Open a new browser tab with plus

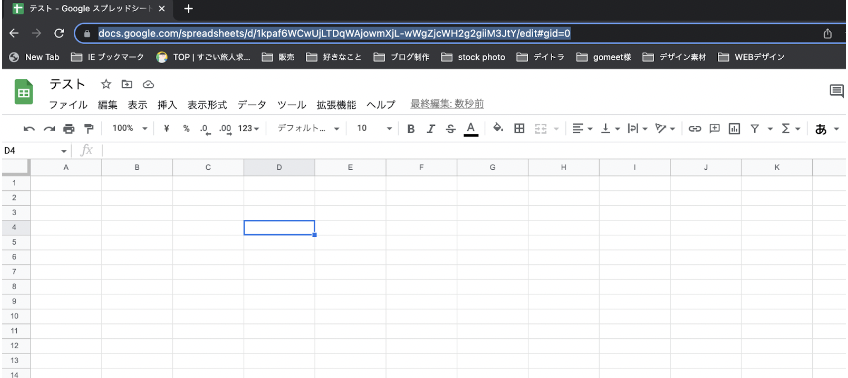click(x=188, y=9)
